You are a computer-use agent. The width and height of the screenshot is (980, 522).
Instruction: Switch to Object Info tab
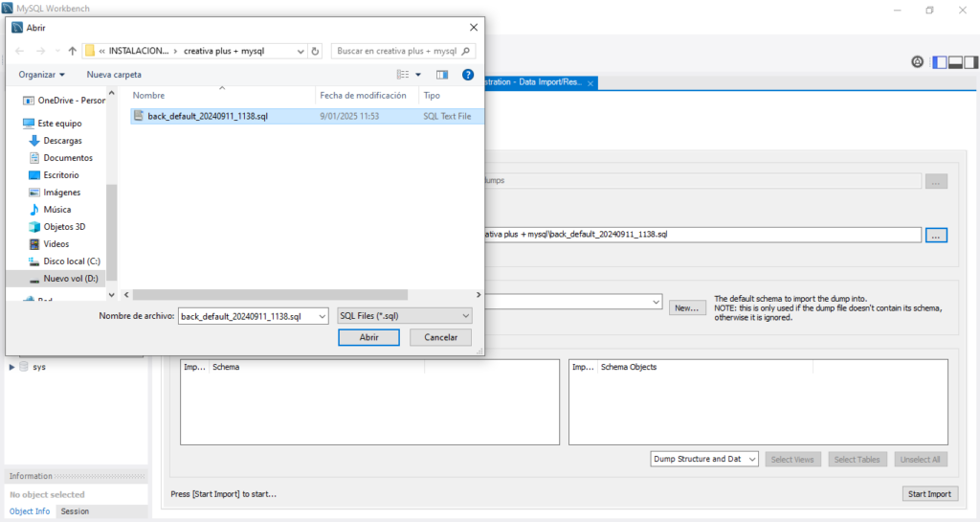30,511
